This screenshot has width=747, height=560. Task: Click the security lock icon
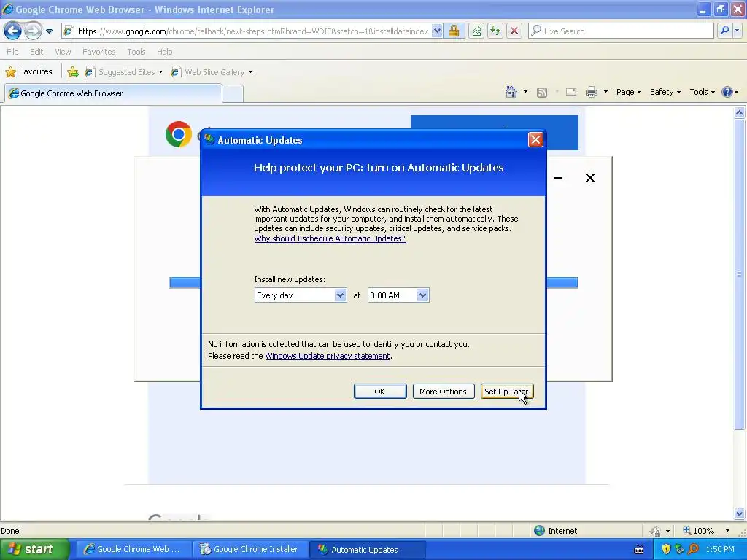point(454,31)
